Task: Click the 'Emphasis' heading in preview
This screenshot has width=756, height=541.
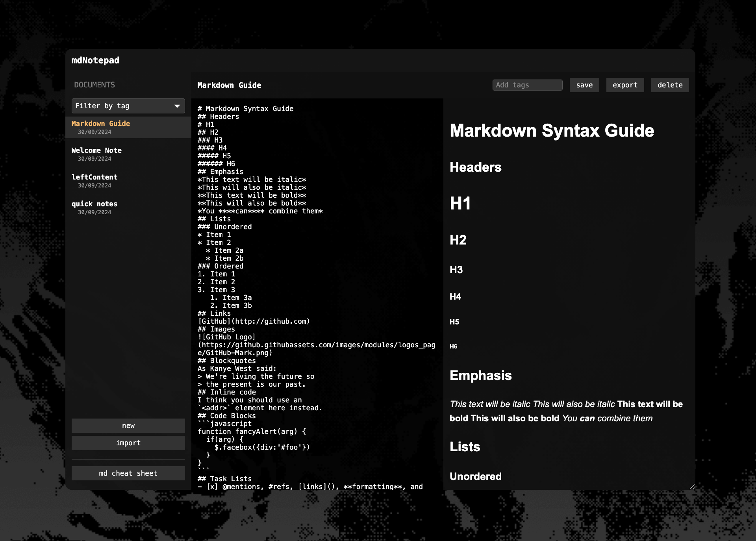Action: click(481, 376)
